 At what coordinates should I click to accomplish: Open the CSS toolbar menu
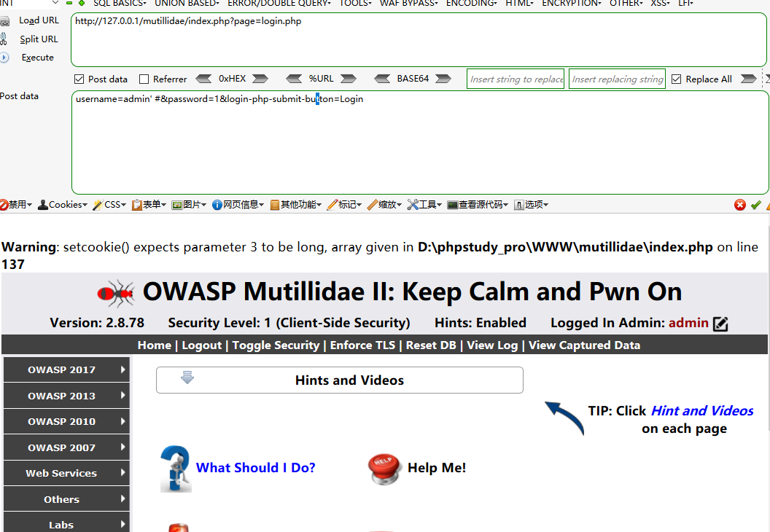(109, 205)
